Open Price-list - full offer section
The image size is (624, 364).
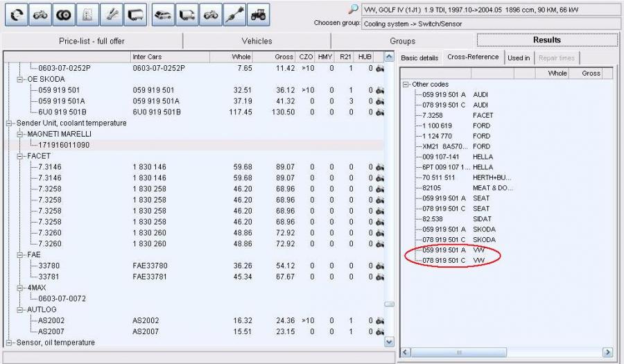(92, 41)
